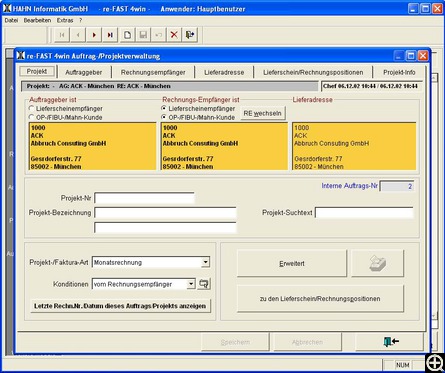Click HAHN Informatik main window title icon
The height and width of the screenshot is (373, 445).
coord(7,8)
